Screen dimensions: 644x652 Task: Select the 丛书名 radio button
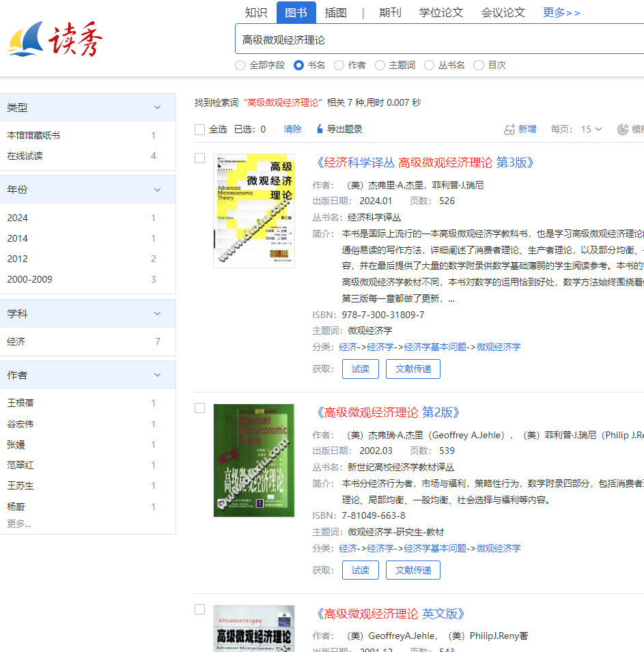pyautogui.click(x=430, y=66)
